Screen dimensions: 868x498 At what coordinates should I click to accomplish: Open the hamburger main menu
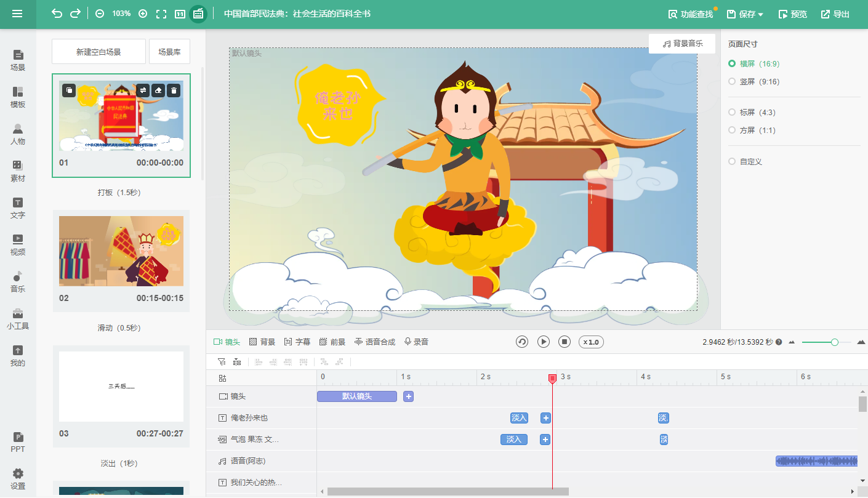17,14
